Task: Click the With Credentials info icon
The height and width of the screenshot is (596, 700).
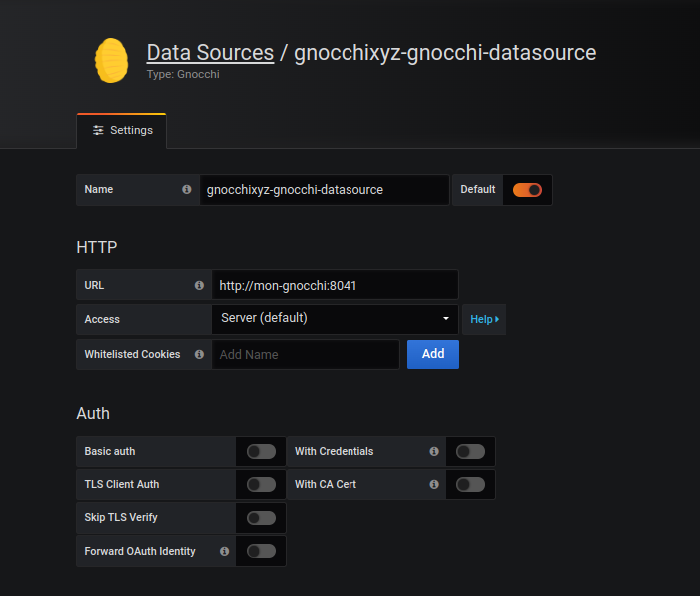Action: coord(433,451)
